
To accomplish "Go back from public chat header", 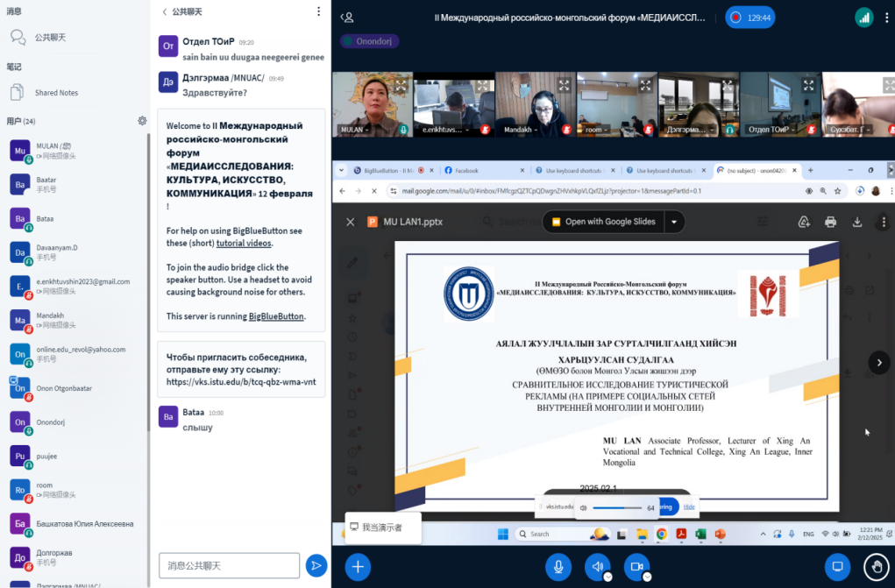I will point(182,11).
